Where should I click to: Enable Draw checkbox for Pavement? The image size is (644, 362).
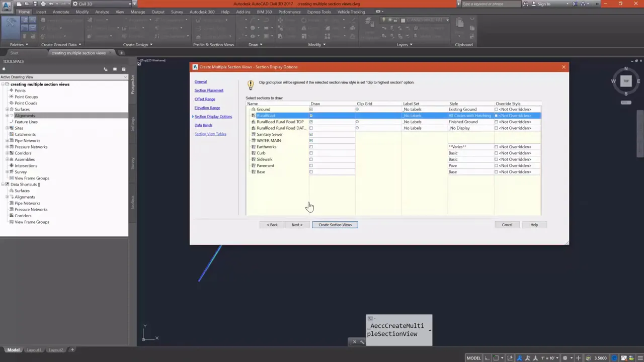tap(311, 165)
